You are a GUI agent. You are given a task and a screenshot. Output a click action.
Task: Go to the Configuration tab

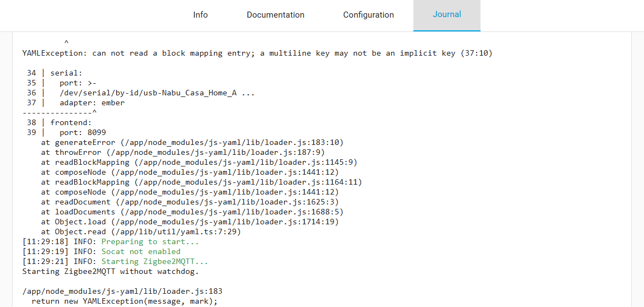368,15
